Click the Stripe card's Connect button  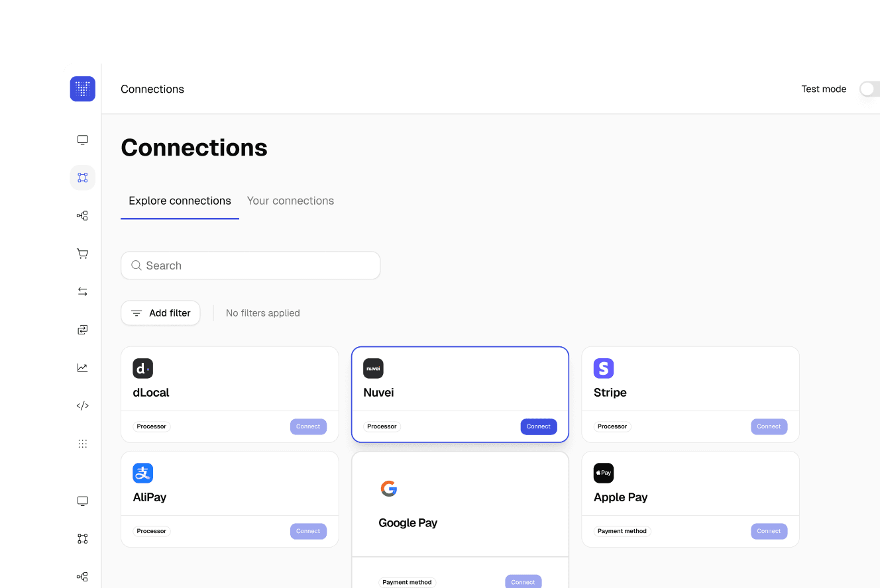point(769,426)
